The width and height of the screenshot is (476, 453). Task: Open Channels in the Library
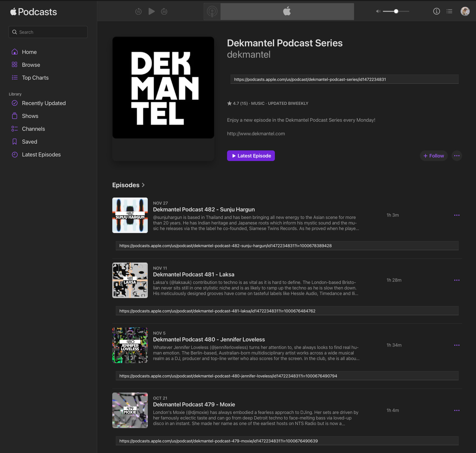pos(33,129)
